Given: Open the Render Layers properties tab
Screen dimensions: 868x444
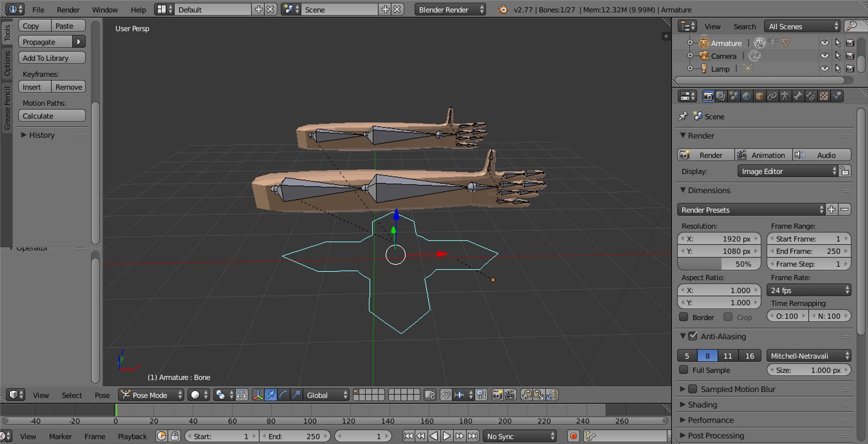Looking at the screenshot, I should pyautogui.click(x=721, y=96).
